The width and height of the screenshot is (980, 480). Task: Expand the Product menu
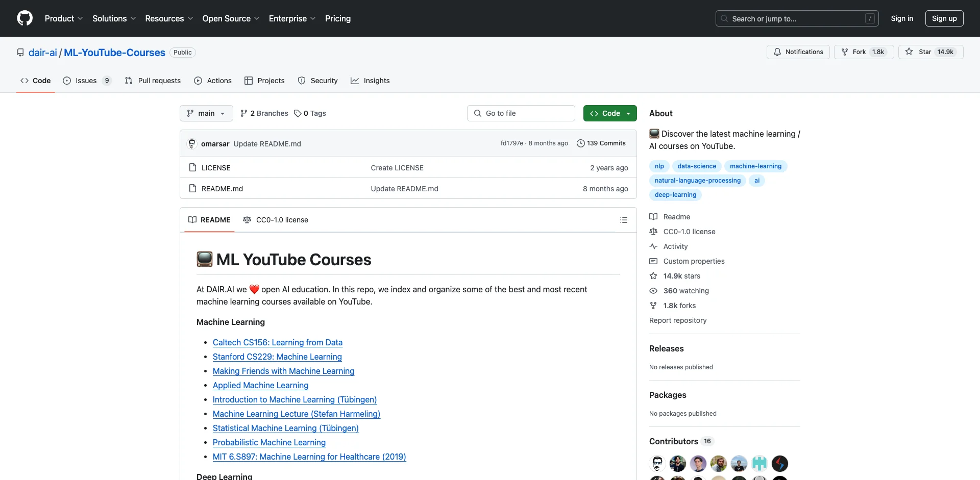coord(64,18)
